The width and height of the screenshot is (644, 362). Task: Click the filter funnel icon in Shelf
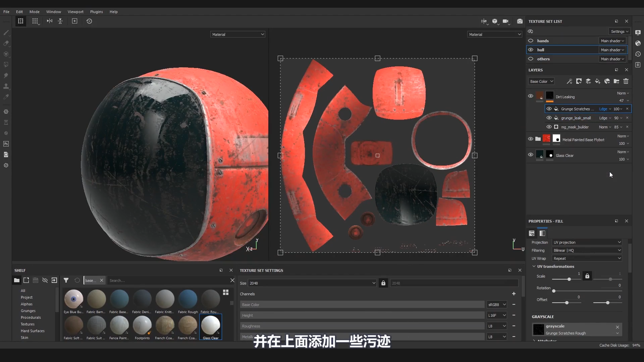point(66,280)
